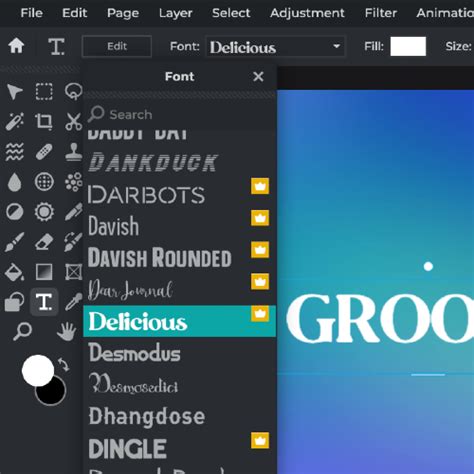
Task: Click the white Fill color swatch
Action: pyautogui.click(x=408, y=46)
